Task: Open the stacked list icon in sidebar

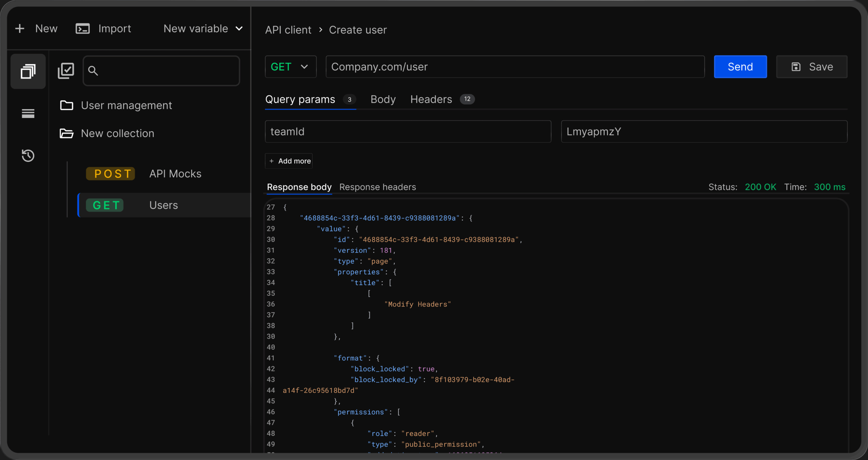Action: pyautogui.click(x=28, y=113)
